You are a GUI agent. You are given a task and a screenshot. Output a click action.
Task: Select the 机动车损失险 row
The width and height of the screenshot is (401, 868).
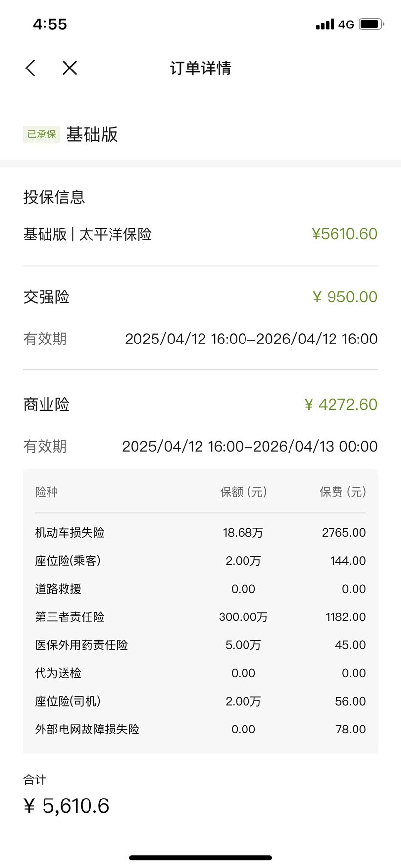pyautogui.click(x=200, y=532)
